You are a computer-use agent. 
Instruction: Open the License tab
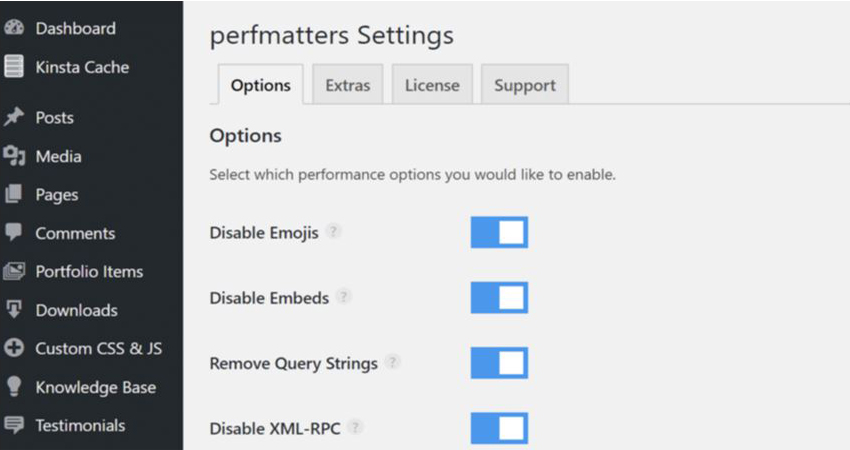coord(432,85)
